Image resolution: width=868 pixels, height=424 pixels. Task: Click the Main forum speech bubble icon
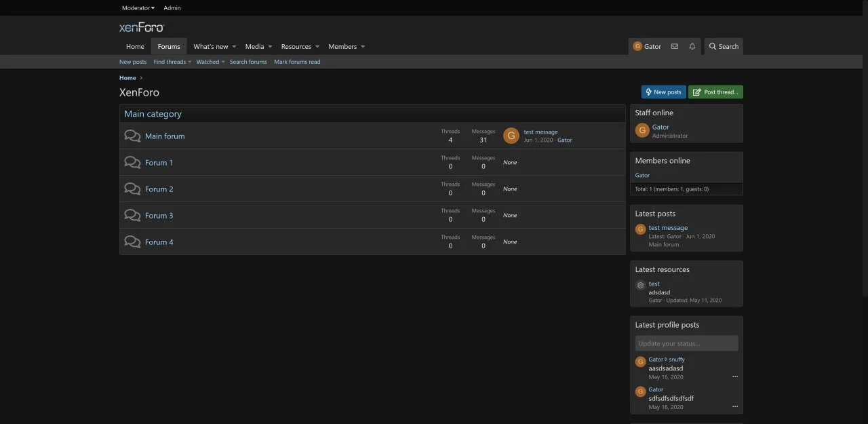pyautogui.click(x=132, y=136)
